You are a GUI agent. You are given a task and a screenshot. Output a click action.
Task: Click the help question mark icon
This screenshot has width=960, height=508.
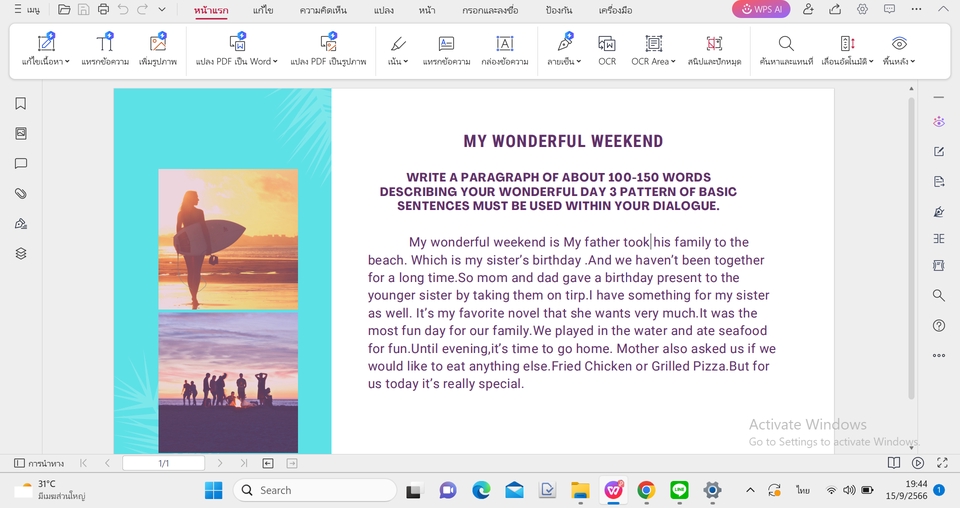tap(939, 326)
